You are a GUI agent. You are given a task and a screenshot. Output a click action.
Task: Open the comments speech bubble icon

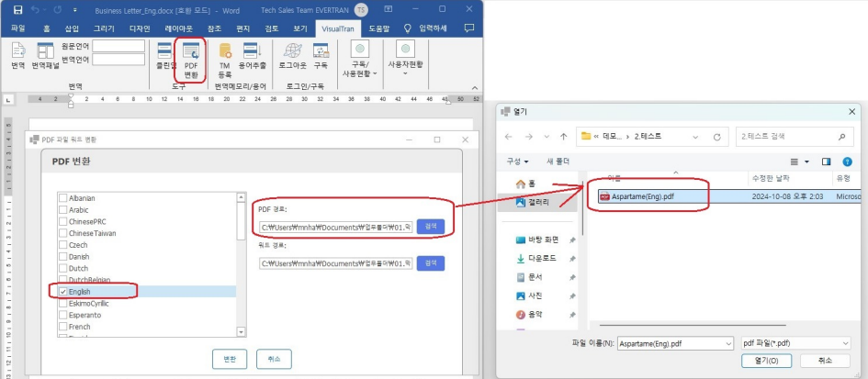[x=468, y=28]
